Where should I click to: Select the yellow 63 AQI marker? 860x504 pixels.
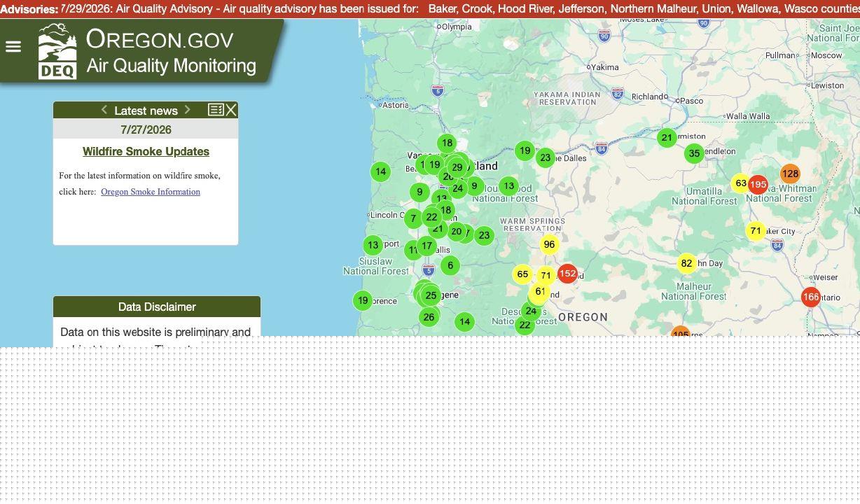click(x=740, y=183)
